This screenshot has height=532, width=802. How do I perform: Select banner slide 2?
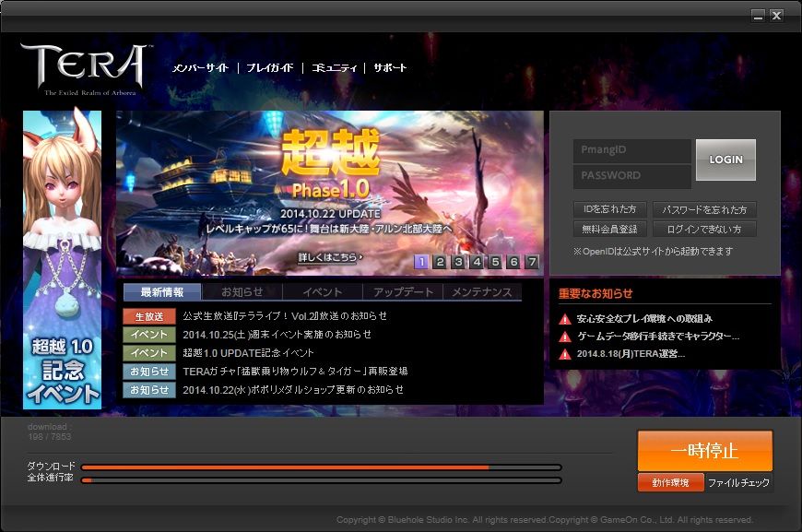pos(440,262)
